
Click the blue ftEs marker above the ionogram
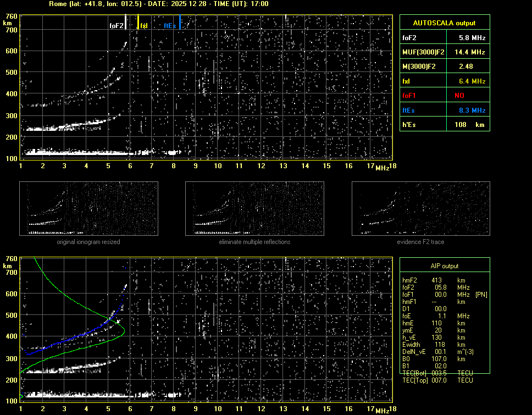point(180,23)
